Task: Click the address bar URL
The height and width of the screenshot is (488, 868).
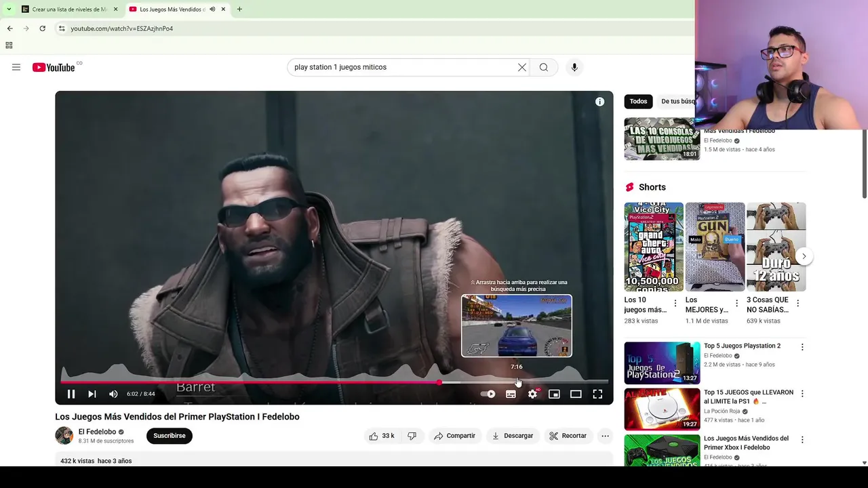Action: pyautogui.click(x=122, y=28)
